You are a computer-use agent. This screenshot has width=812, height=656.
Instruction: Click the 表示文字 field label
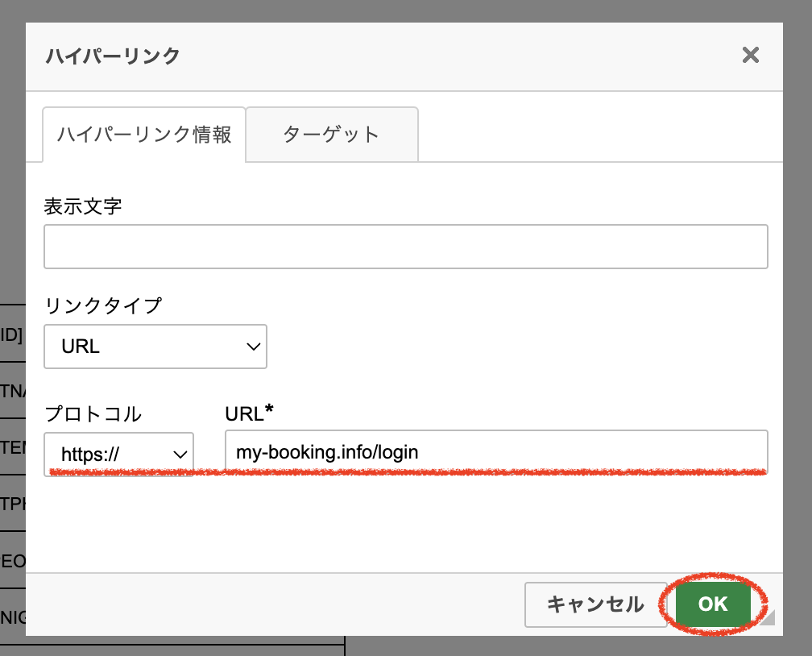[x=83, y=206]
